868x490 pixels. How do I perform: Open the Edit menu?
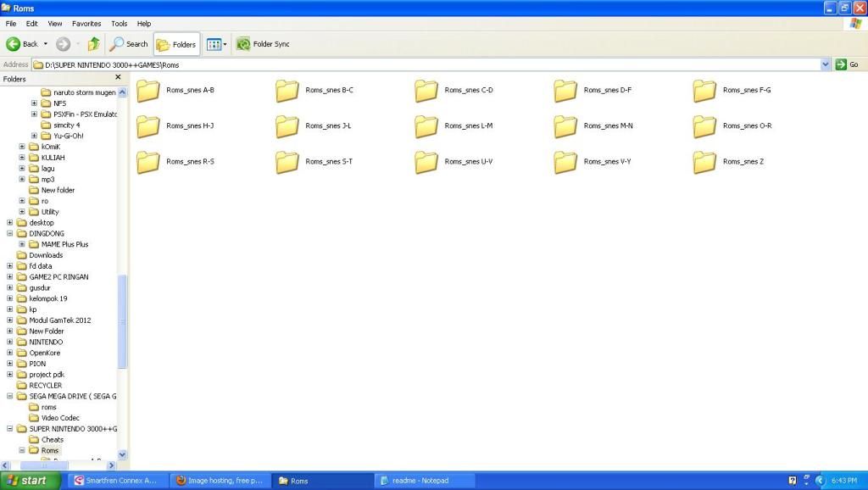(32, 24)
